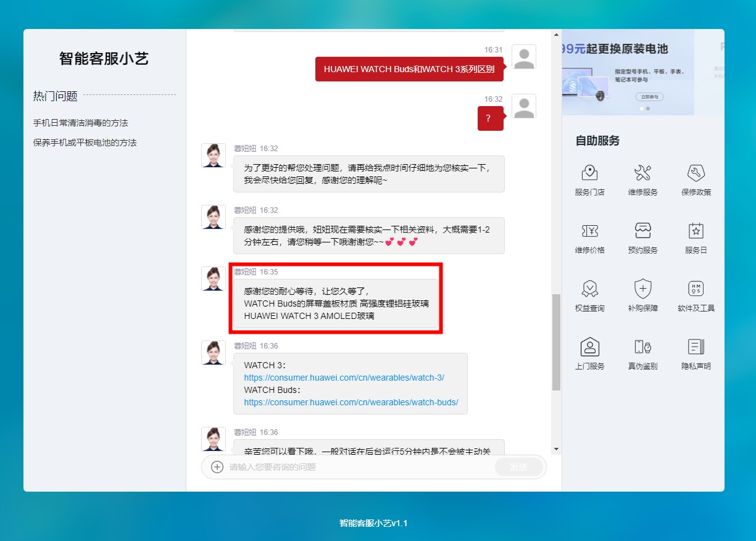Open the 保修政策 warranty policy icon
The image size is (756, 541).
coord(696,172)
